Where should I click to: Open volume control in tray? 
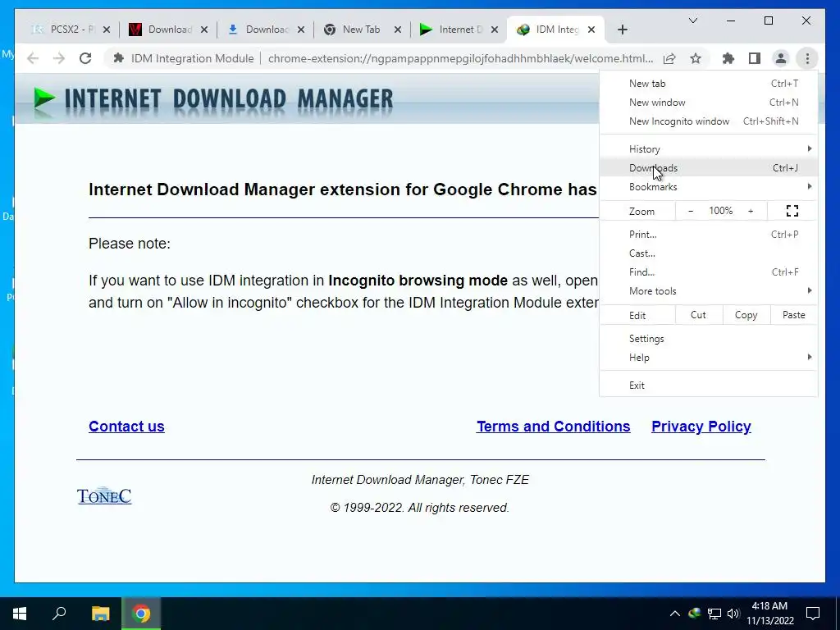(x=733, y=614)
